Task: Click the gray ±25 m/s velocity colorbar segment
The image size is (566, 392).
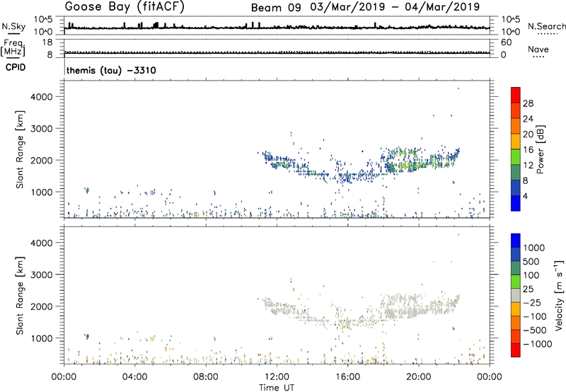Action: 516,296
